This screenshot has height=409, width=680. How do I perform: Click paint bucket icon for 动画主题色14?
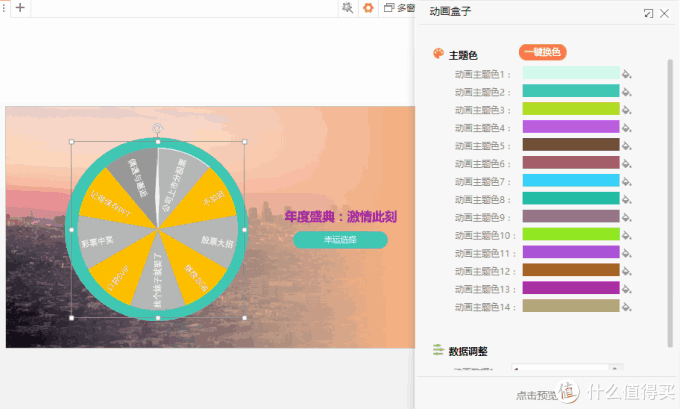(x=627, y=307)
